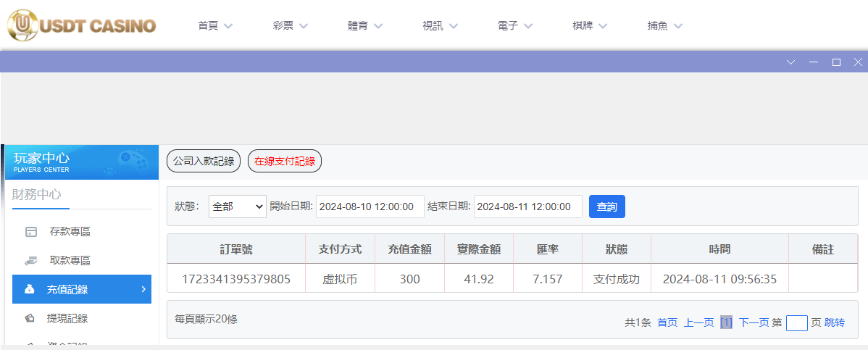
Task: Click the 開始日期 date field
Action: tap(370, 207)
